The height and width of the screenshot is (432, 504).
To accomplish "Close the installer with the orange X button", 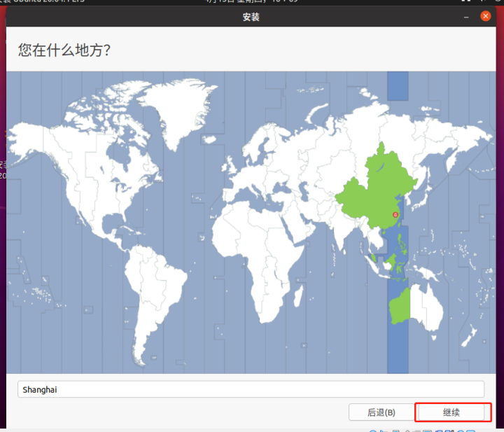I will coord(485,16).
